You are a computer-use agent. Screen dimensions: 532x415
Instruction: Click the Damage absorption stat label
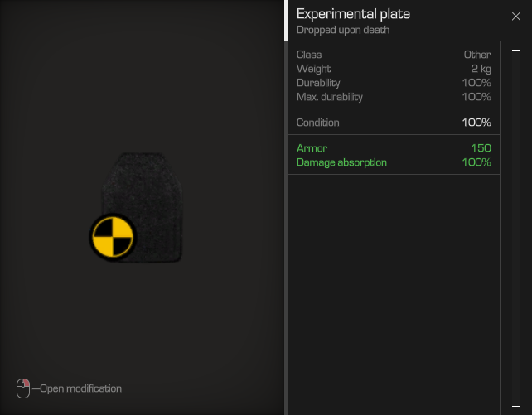tap(341, 162)
